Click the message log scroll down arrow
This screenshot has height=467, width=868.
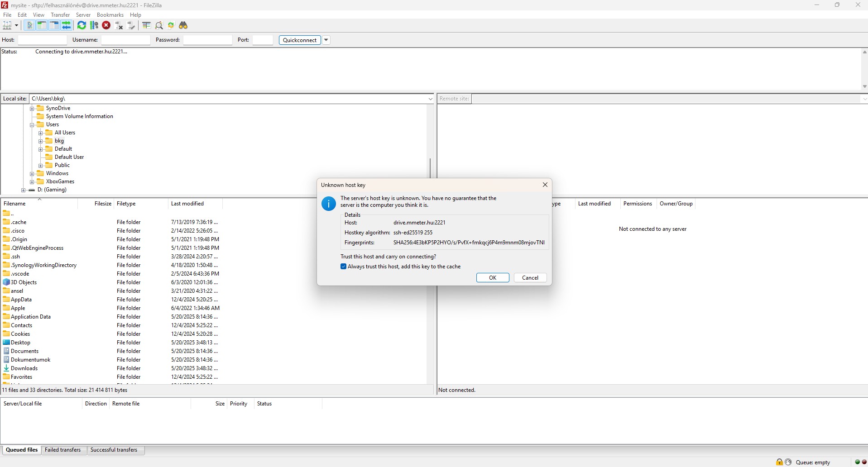[x=864, y=86]
